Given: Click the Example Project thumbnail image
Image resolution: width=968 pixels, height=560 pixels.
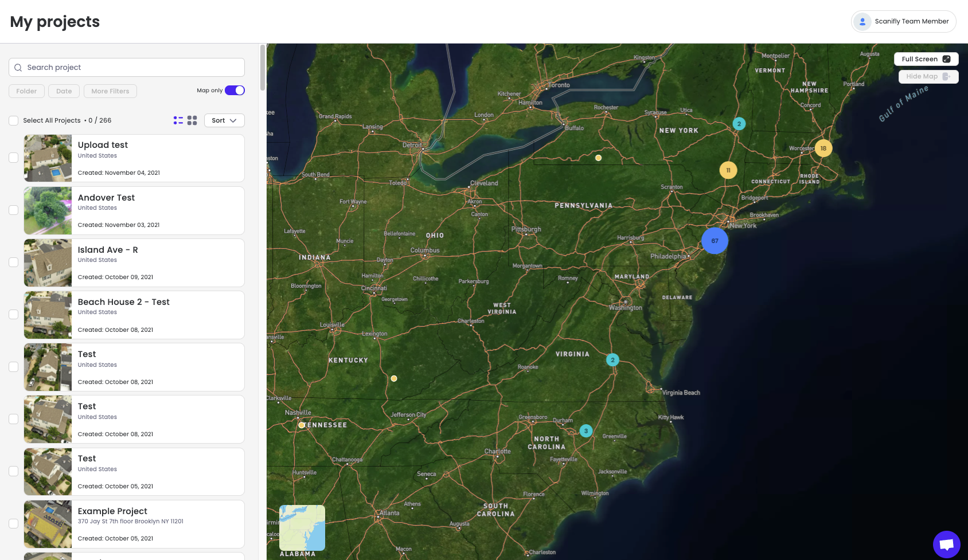Looking at the screenshot, I should [x=48, y=524].
